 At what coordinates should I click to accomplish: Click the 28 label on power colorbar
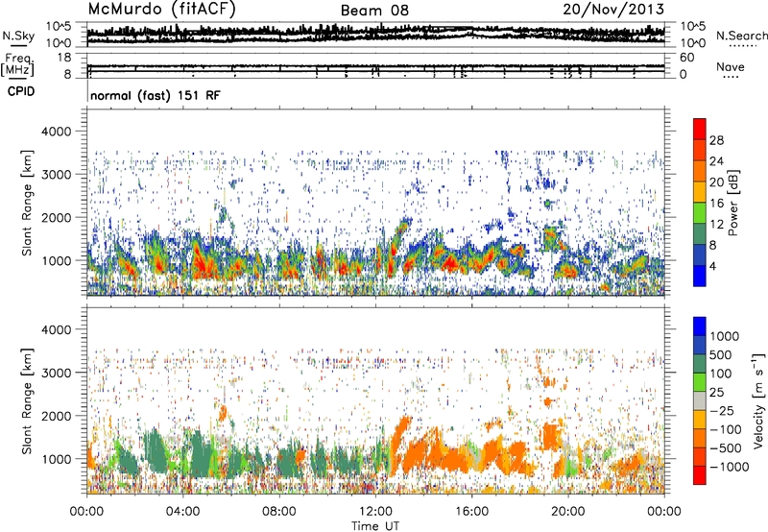coord(716,140)
